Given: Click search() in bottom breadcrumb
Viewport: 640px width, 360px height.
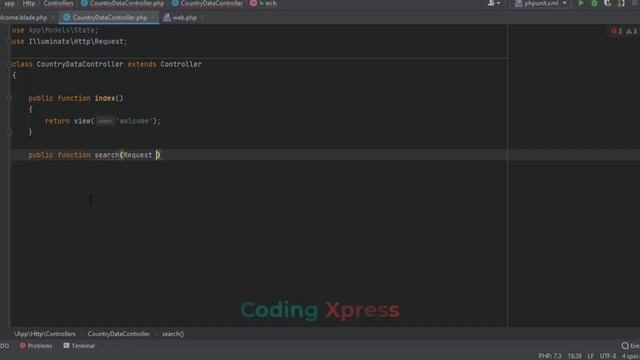Looking at the screenshot, I should [173, 334].
